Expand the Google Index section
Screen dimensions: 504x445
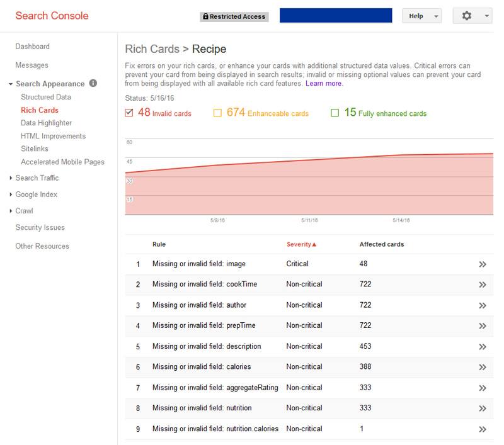pyautogui.click(x=36, y=194)
